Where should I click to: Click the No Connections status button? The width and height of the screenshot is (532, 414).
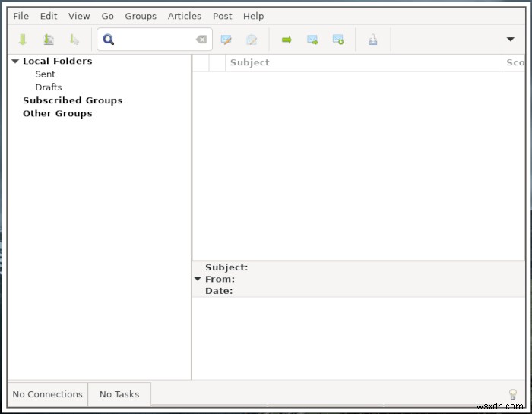coord(47,394)
